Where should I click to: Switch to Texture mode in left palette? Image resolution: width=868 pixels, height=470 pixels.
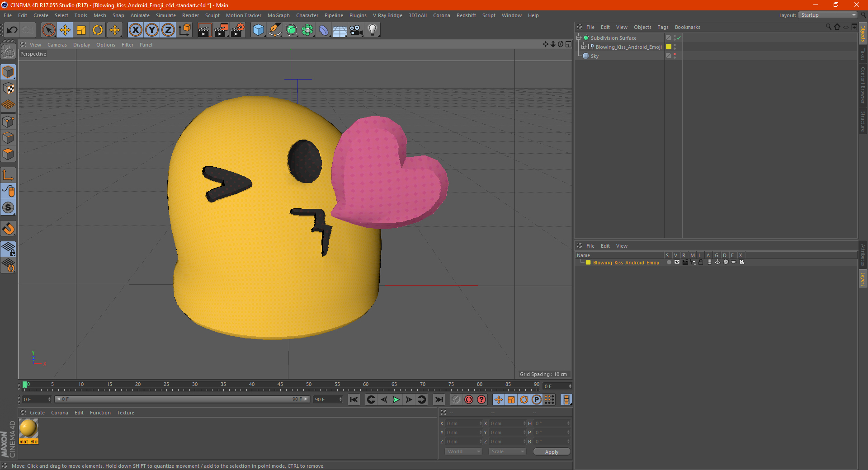8,89
